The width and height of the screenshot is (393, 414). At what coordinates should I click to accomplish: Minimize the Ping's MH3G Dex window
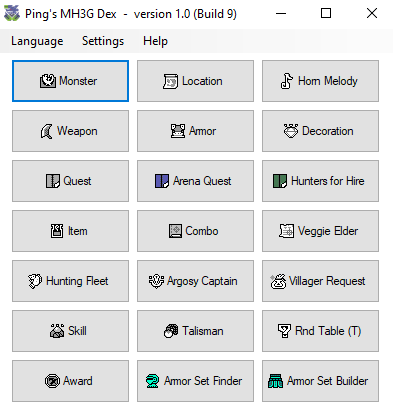(x=281, y=14)
